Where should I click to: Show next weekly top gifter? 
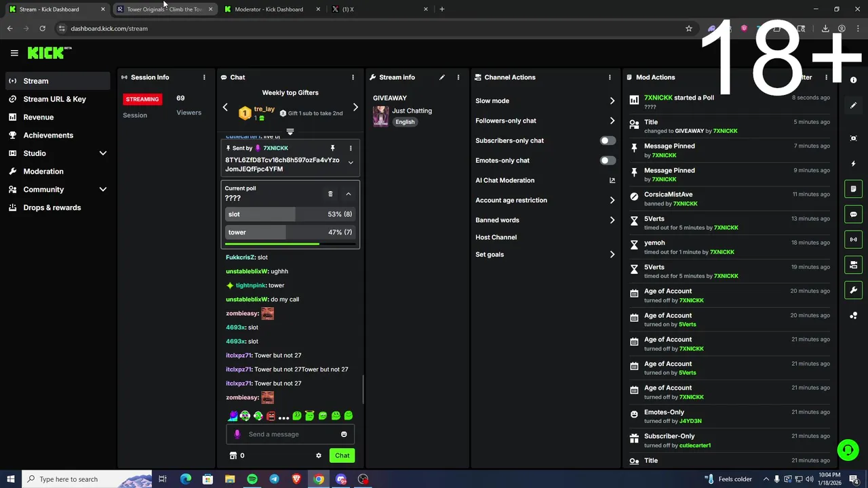click(355, 107)
